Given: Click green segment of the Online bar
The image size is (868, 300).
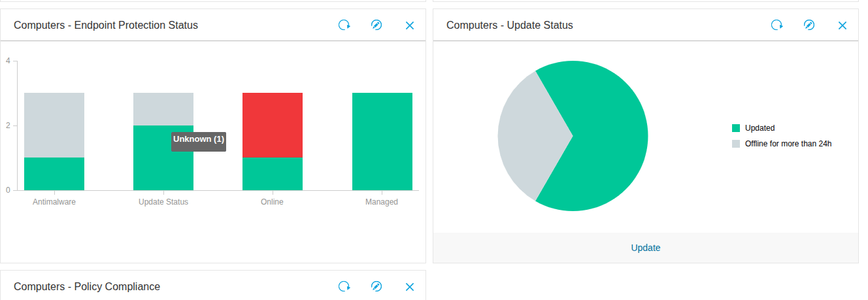Looking at the screenshot, I should click(273, 174).
